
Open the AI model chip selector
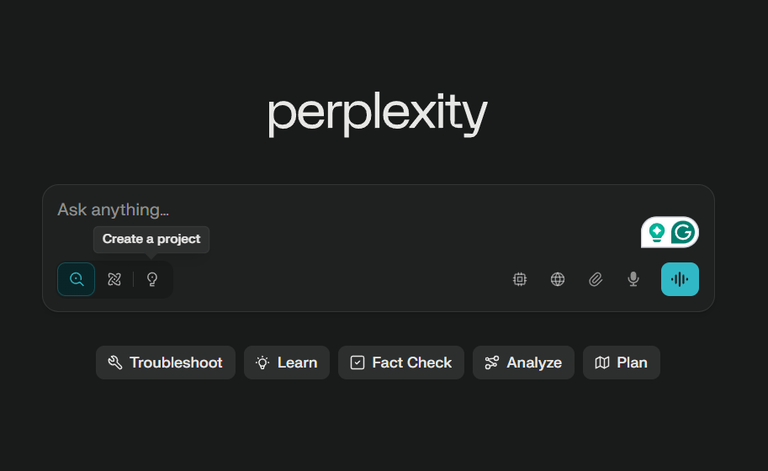(x=520, y=279)
